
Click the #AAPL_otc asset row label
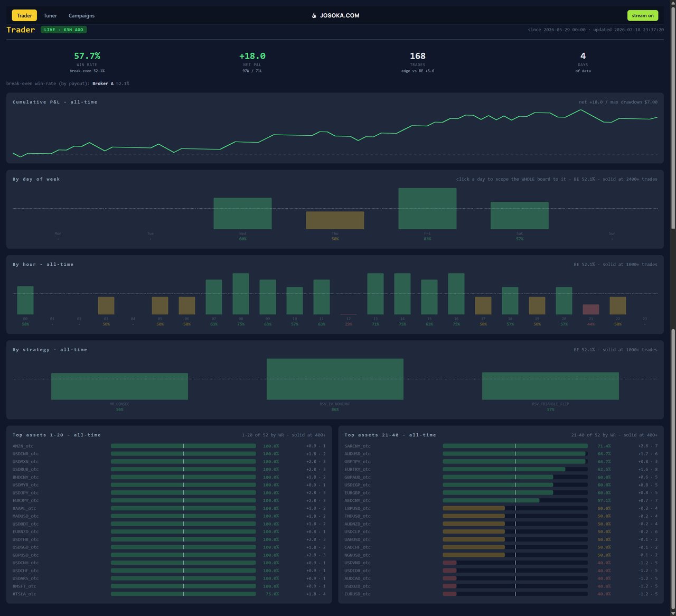point(24,508)
